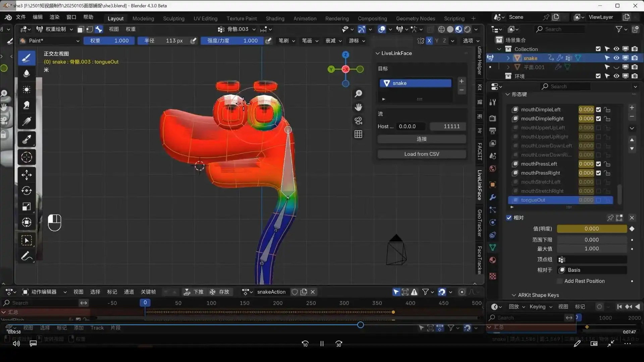This screenshot has height=362, width=644.
Task: Open the Modifier properties wrench tab
Action: (492, 197)
